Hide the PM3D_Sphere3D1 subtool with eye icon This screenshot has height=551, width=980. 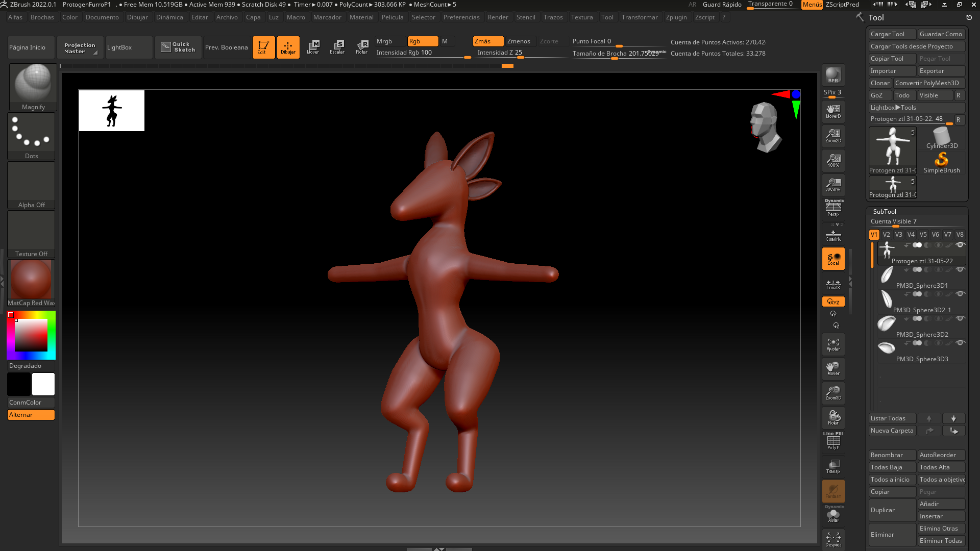tap(960, 269)
